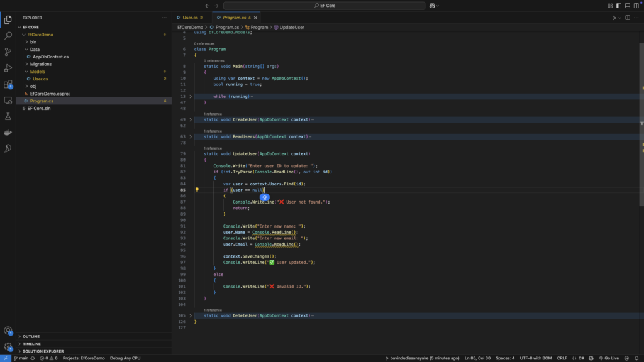The height and width of the screenshot is (362, 644).
Task: Toggle the bottom panel visibility
Action: click(x=628, y=6)
